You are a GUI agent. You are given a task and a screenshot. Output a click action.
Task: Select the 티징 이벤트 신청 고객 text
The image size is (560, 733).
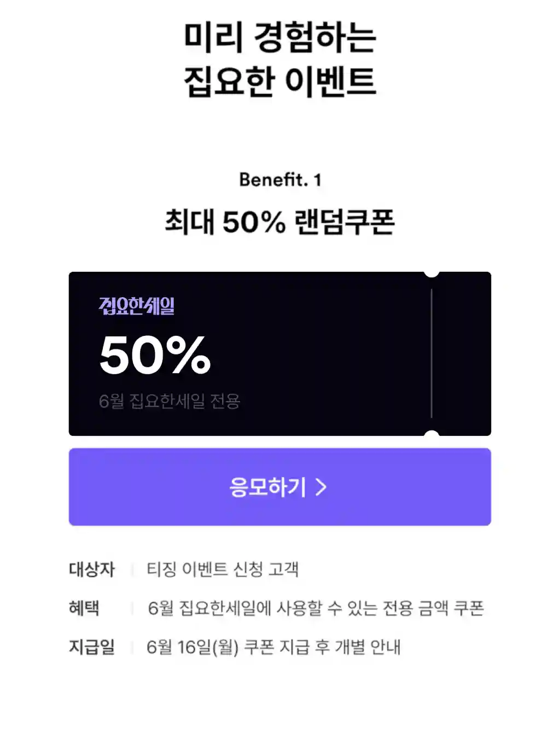(223, 569)
